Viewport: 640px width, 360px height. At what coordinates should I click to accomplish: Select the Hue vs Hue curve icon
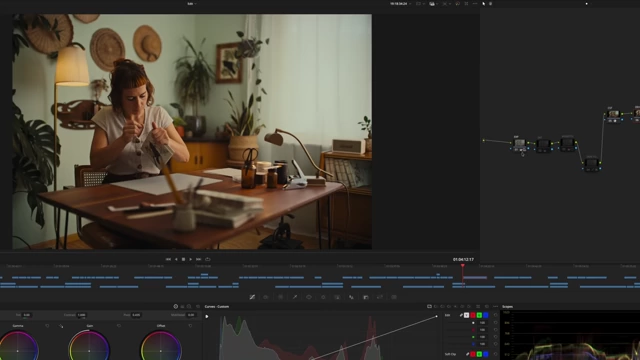436,307
